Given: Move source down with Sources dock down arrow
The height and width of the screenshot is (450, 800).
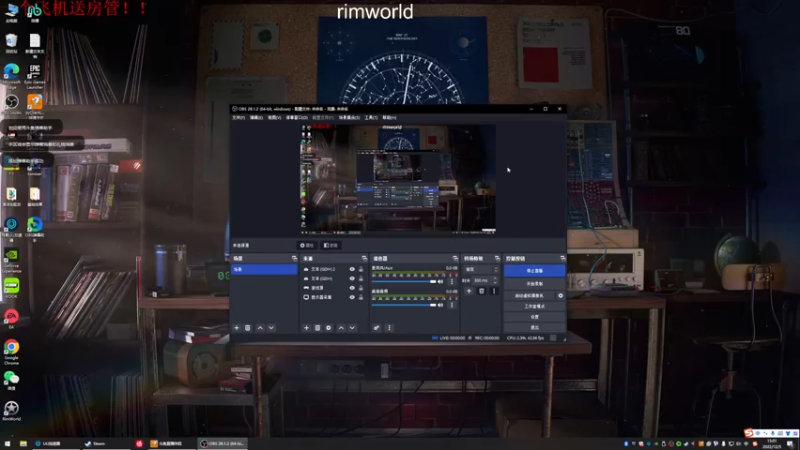Looking at the screenshot, I should pyautogui.click(x=352, y=328).
